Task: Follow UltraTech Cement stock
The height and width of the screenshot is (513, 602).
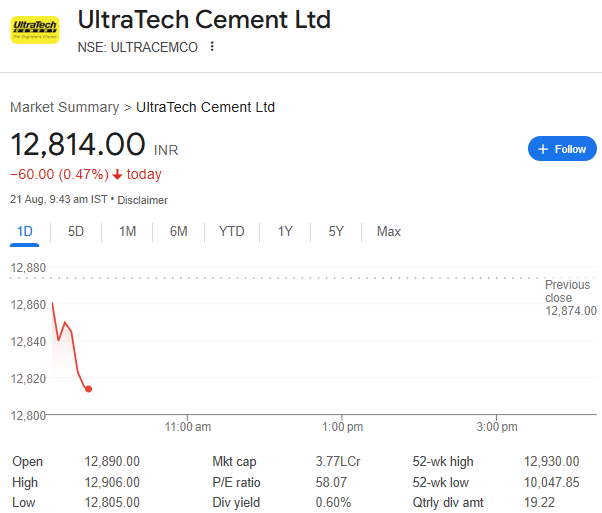Action: coord(562,149)
